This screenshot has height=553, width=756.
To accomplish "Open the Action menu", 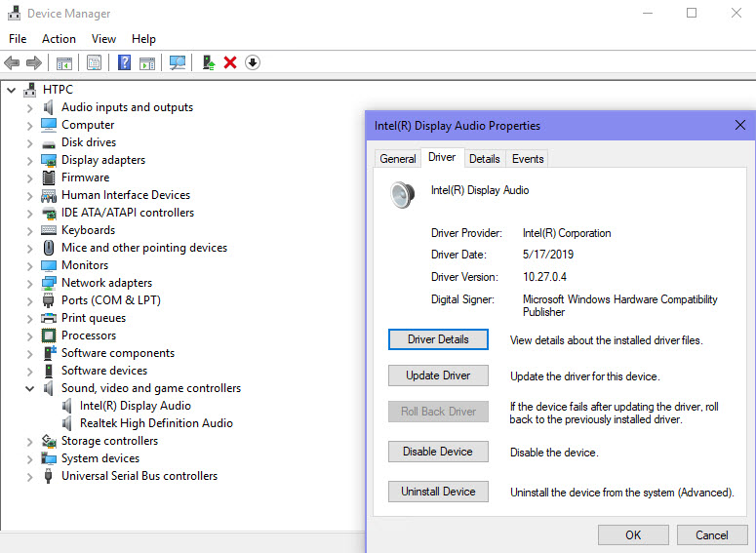I will 59,39.
